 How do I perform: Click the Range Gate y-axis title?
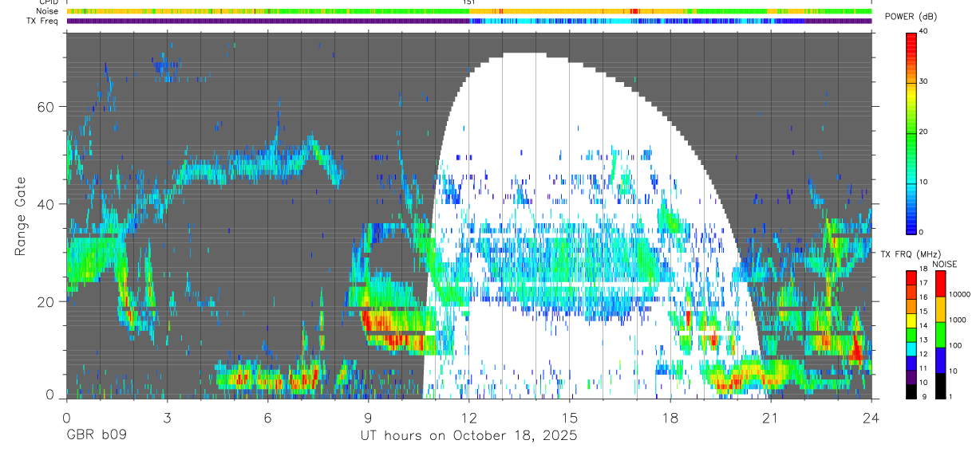[x=22, y=217]
